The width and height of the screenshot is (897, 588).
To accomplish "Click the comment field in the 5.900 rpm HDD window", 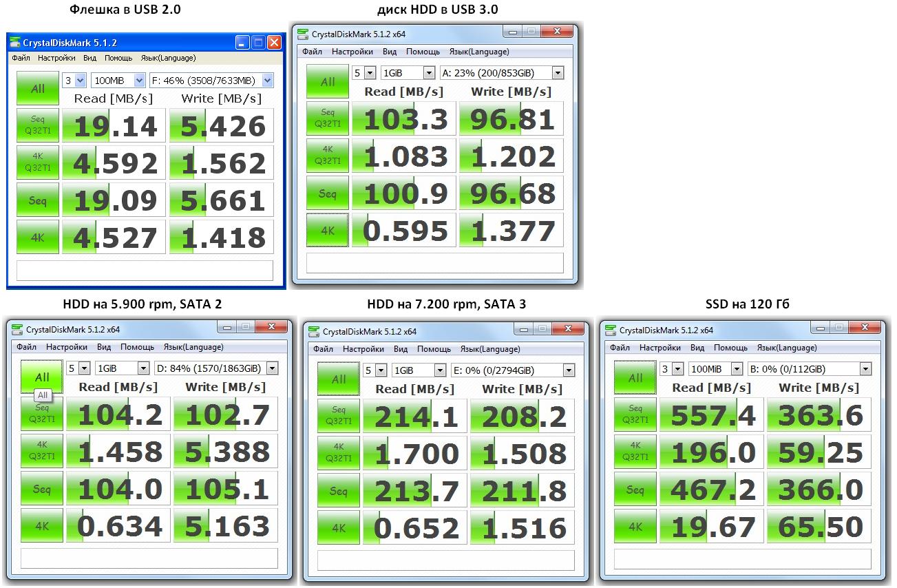I will pyautogui.click(x=149, y=558).
